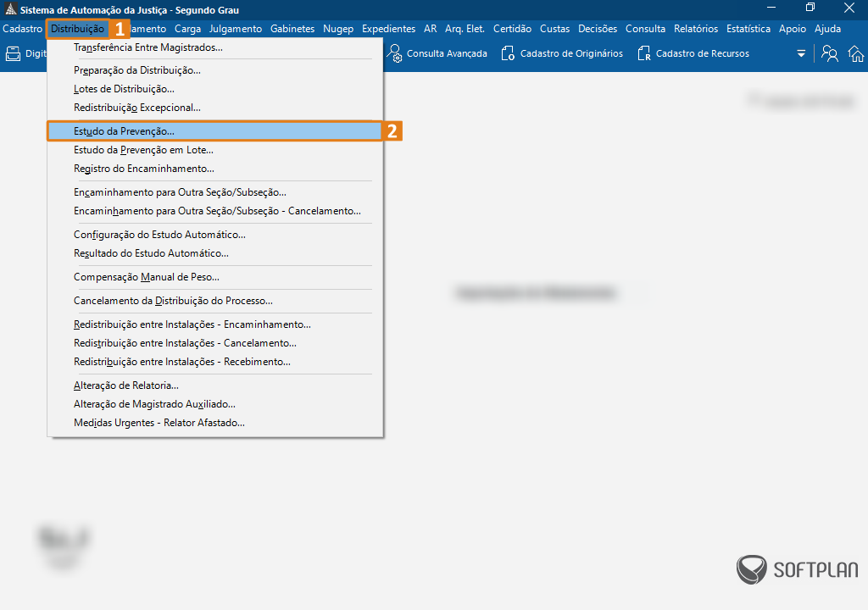
Task: Select Encaminhamento para Outra Seção/Subseção entry
Action: pyautogui.click(x=214, y=192)
